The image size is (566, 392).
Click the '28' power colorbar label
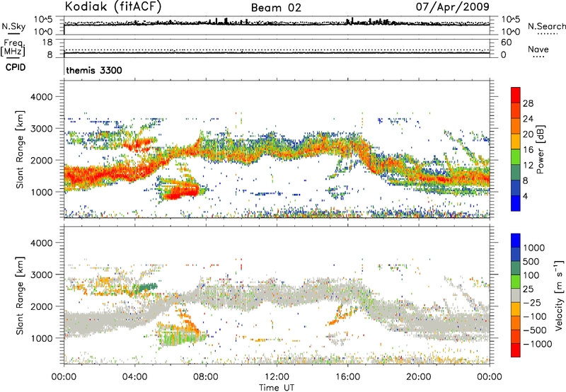pyautogui.click(x=528, y=103)
